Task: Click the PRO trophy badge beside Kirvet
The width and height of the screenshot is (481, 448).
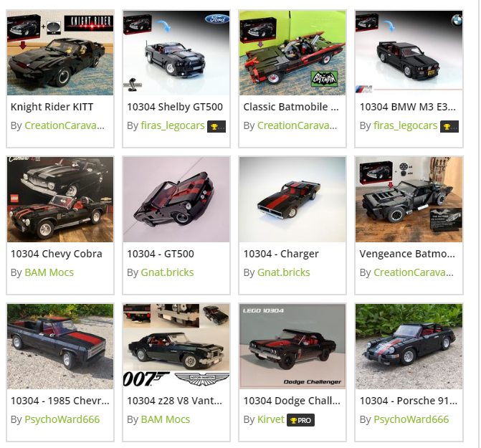Action: coord(300,420)
